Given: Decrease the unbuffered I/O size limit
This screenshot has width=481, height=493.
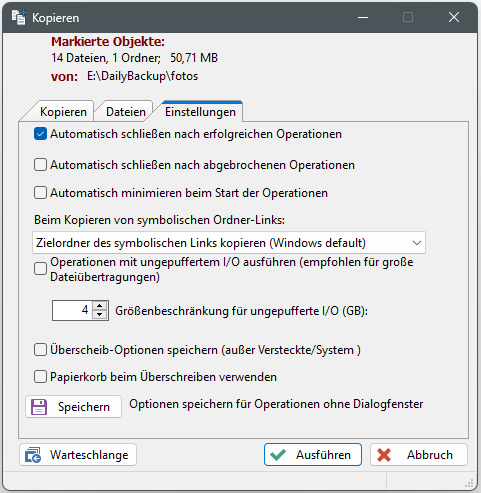Looking at the screenshot, I should 100,315.
